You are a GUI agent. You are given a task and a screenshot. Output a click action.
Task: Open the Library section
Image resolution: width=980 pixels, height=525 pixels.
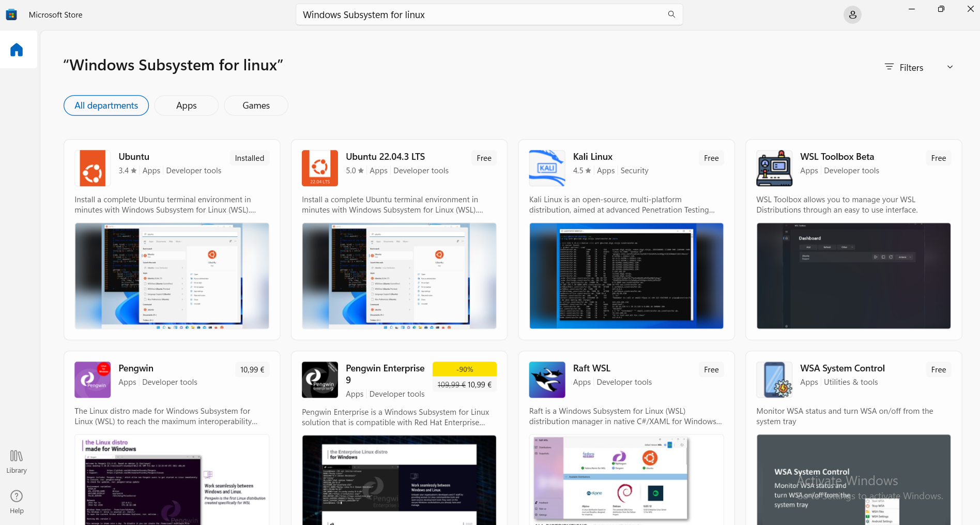[x=17, y=461]
